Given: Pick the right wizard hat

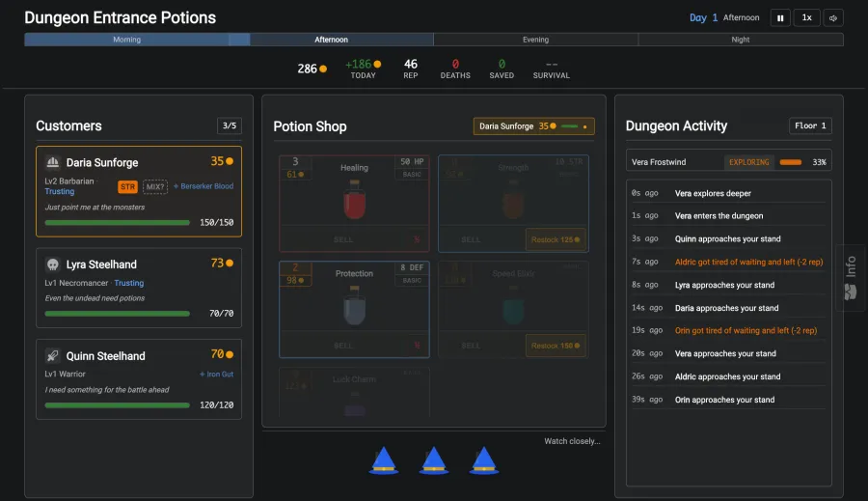Looking at the screenshot, I should click(484, 460).
